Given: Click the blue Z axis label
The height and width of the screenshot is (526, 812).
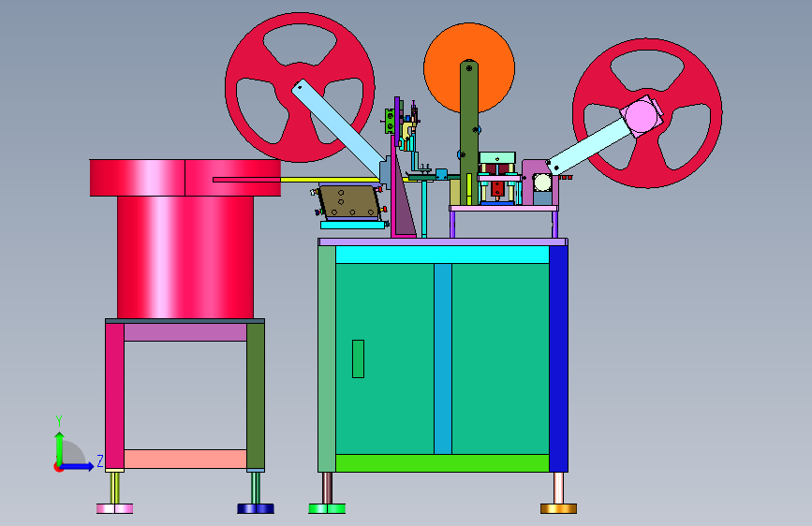Looking at the screenshot, I should [x=100, y=460].
